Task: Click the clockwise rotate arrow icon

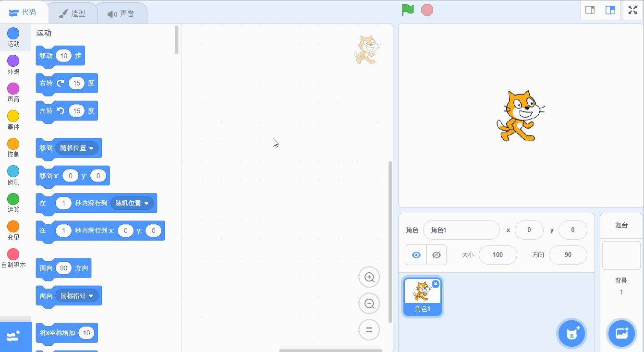Action: coord(61,83)
